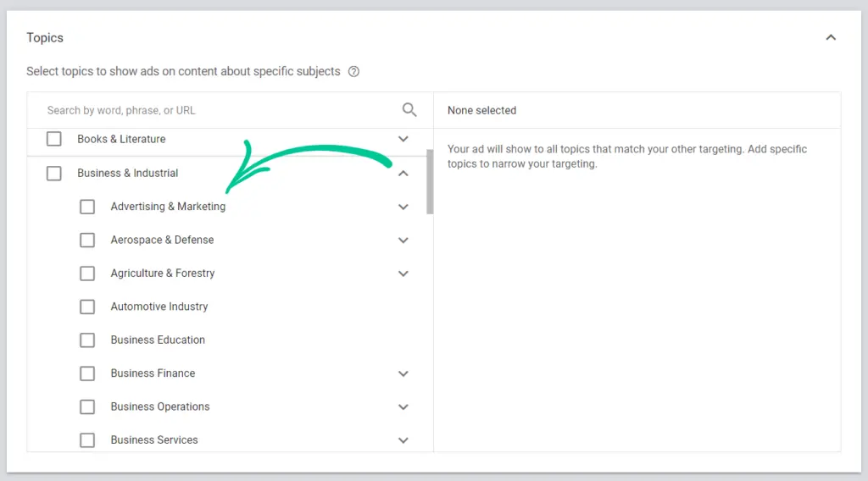
Task: Select the Aerospace & Defense checkbox
Action: tap(87, 240)
